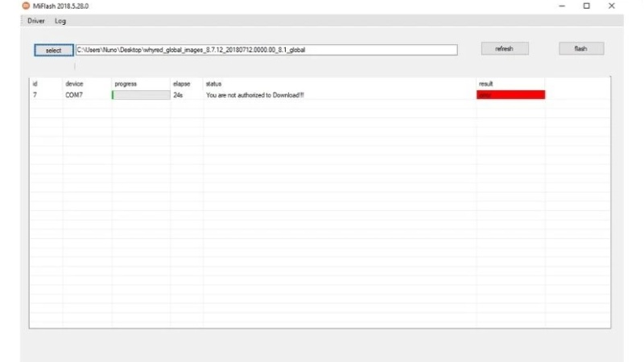
Task: Click the progress column header
Action: pyautogui.click(x=126, y=84)
